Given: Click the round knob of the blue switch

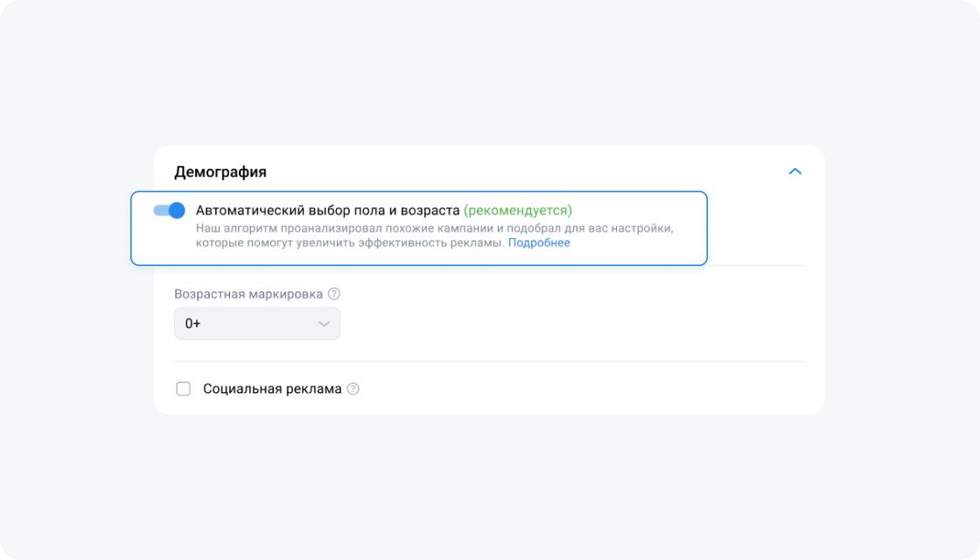Looking at the screenshot, I should pos(177,211).
